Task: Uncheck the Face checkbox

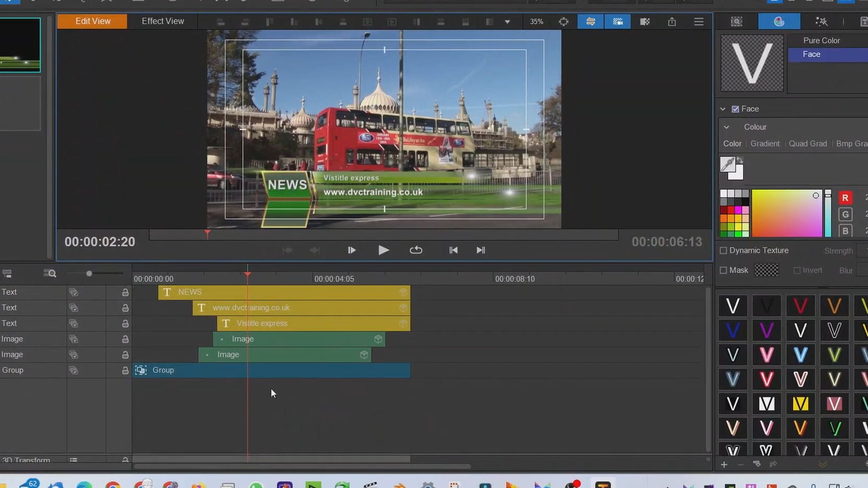Action: (x=736, y=109)
